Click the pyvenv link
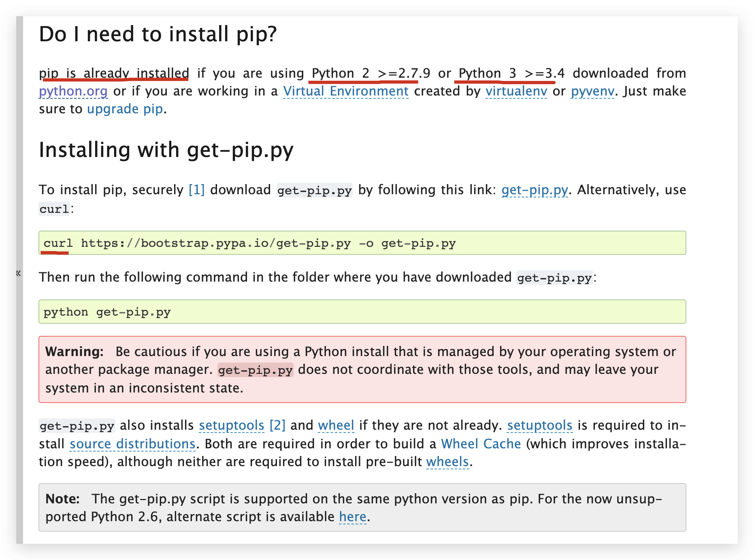Image resolution: width=754 pixels, height=560 pixels. pos(592,91)
